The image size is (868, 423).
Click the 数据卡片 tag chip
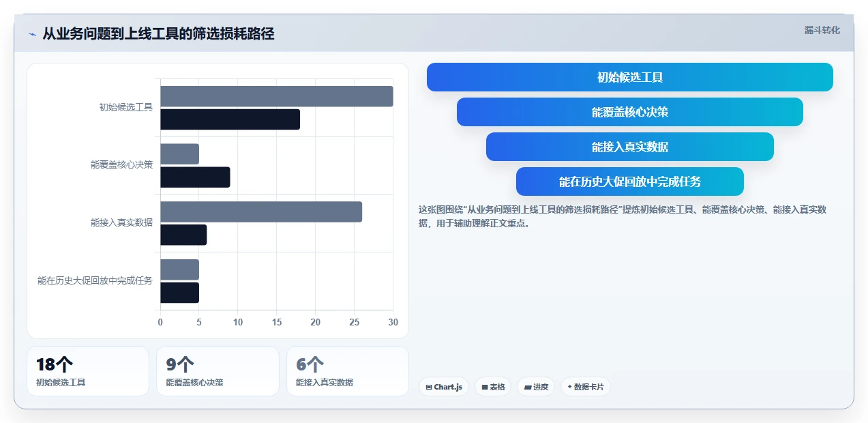[586, 387]
